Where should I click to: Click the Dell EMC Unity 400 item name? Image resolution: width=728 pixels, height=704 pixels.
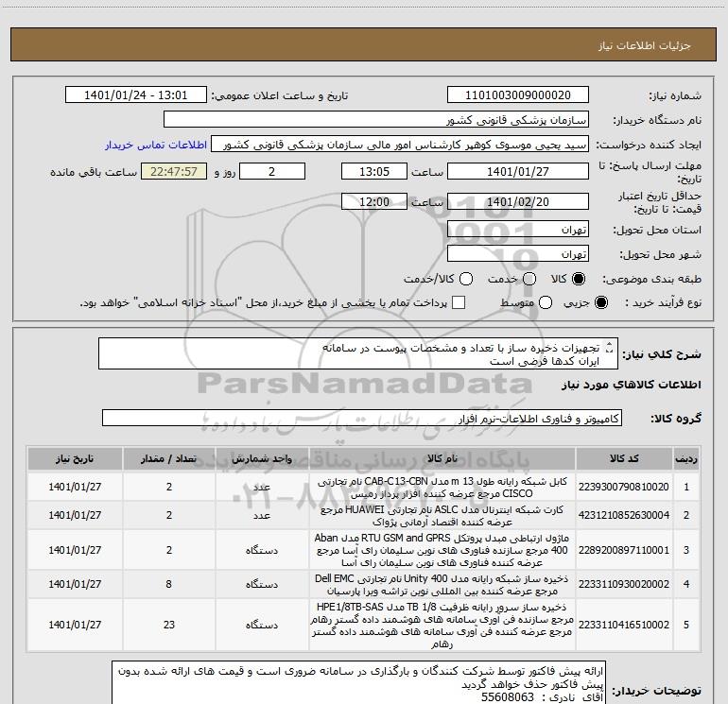(x=442, y=585)
